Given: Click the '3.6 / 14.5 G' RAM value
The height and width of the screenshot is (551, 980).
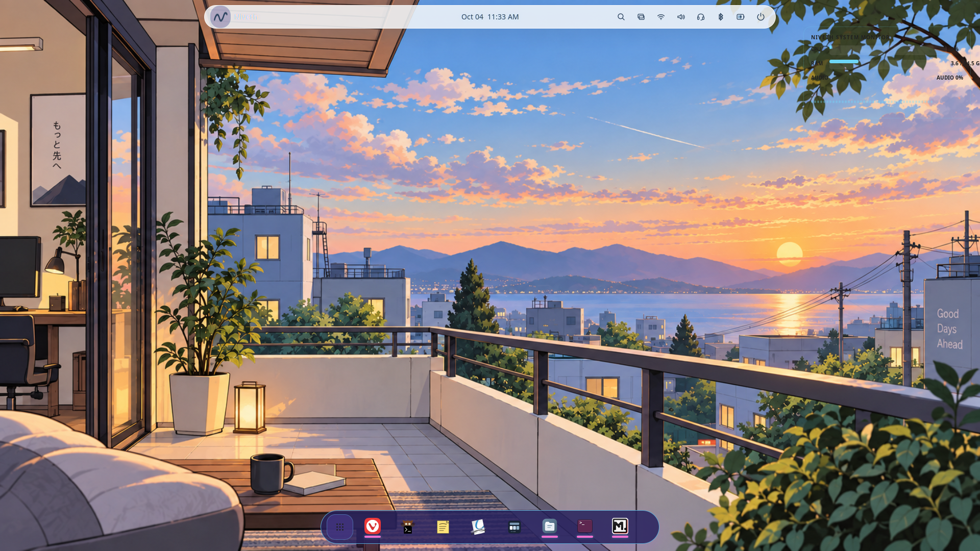Looking at the screenshot, I should (965, 63).
